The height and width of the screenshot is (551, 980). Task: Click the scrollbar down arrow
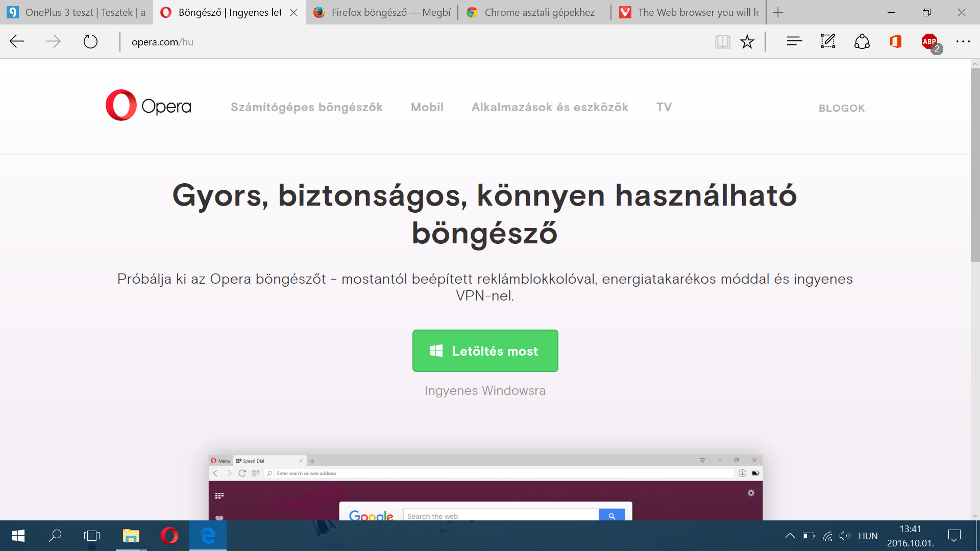(975, 516)
